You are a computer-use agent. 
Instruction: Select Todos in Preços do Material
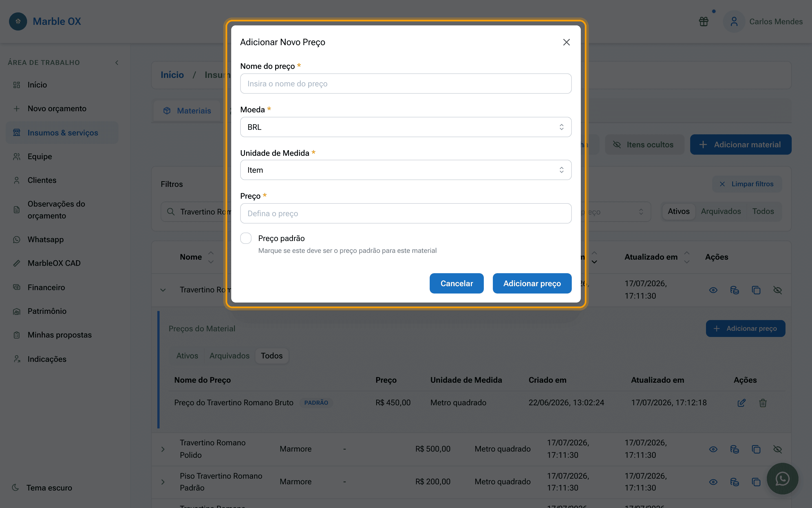pos(272,356)
